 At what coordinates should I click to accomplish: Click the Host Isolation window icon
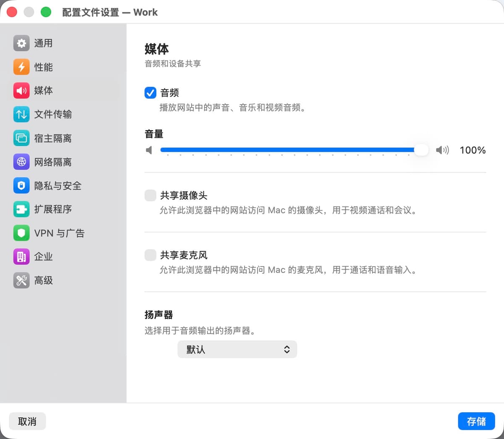(21, 138)
